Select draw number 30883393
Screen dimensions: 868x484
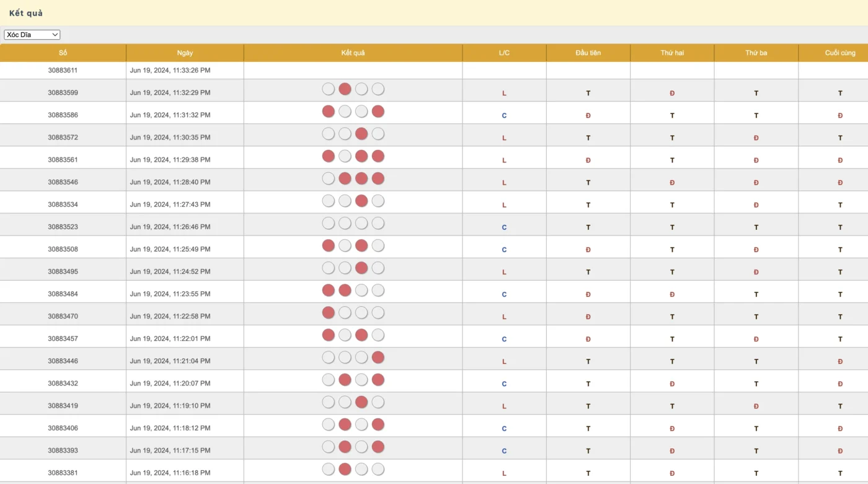63,451
